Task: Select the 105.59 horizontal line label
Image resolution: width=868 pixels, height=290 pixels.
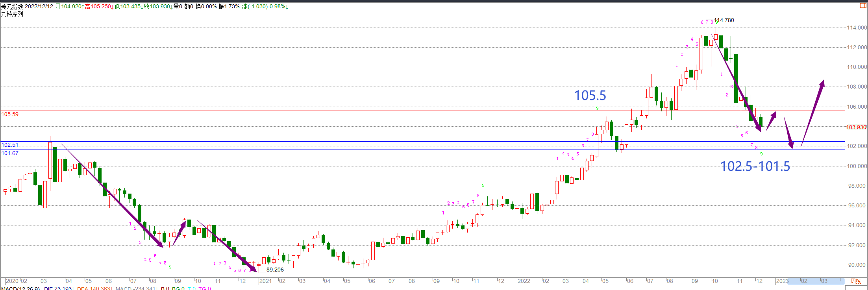Action: point(10,114)
